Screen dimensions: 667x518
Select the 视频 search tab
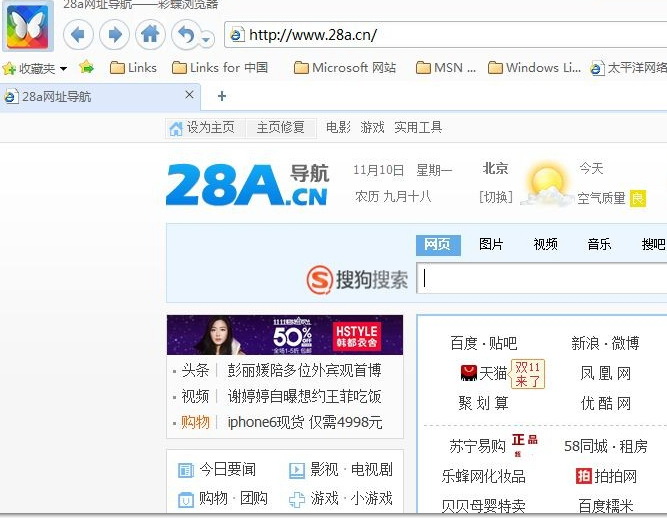545,244
